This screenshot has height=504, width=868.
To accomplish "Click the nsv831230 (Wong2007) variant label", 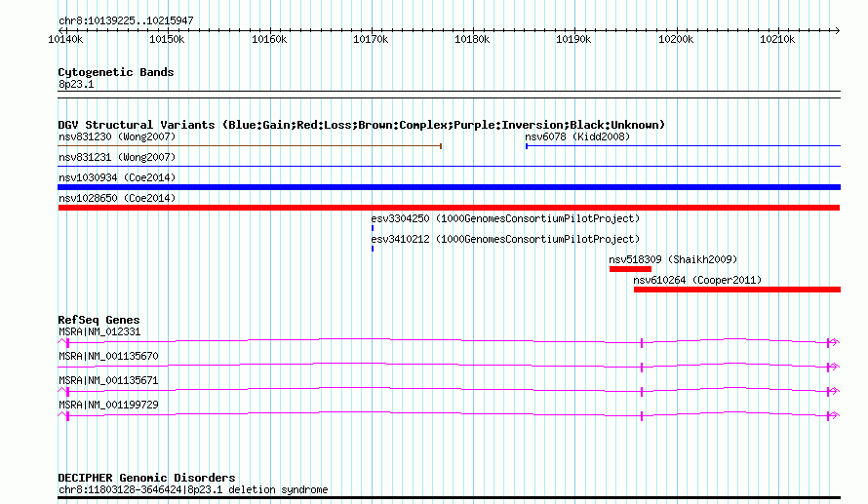I will click(117, 136).
